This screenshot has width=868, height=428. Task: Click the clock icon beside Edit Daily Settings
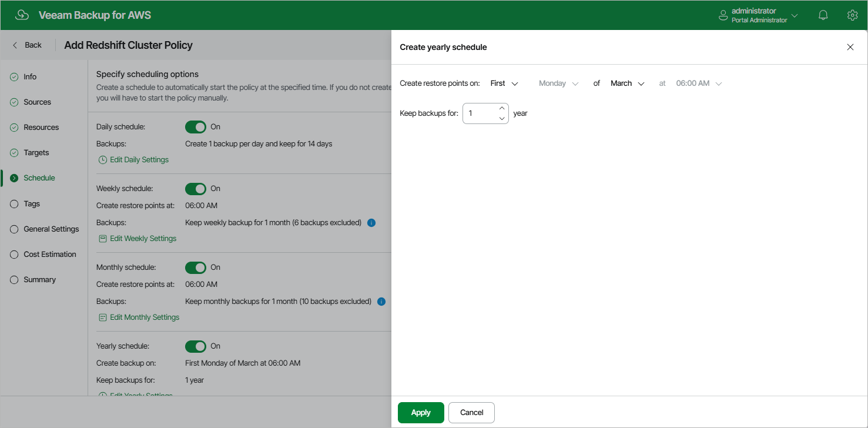(x=103, y=160)
